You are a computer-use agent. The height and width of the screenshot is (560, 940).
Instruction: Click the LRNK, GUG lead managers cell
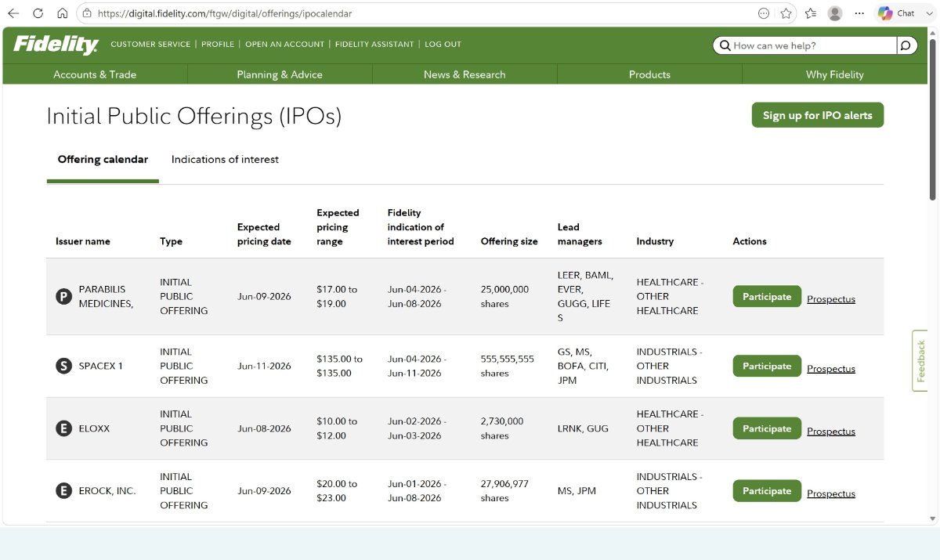[583, 428]
